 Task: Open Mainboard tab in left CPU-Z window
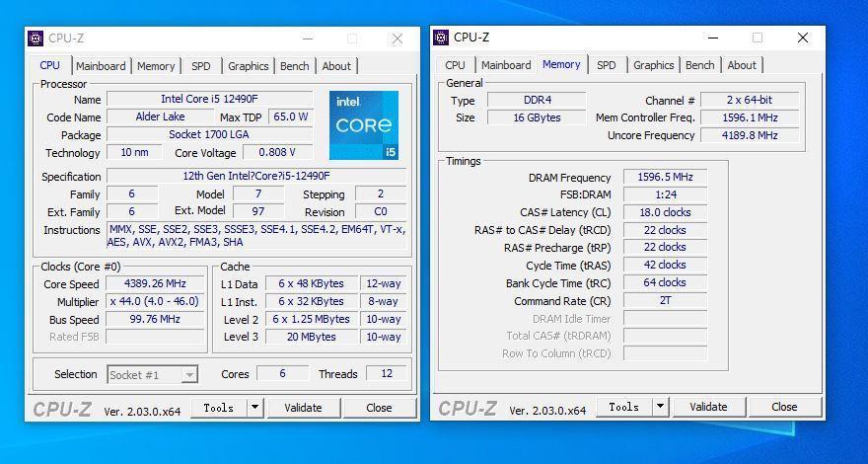[x=101, y=66]
